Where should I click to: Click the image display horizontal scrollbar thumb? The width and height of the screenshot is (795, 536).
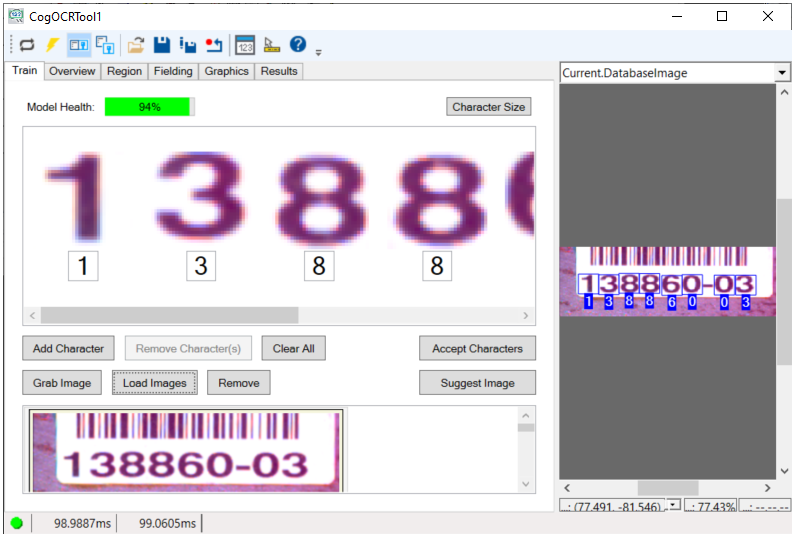pos(668,488)
